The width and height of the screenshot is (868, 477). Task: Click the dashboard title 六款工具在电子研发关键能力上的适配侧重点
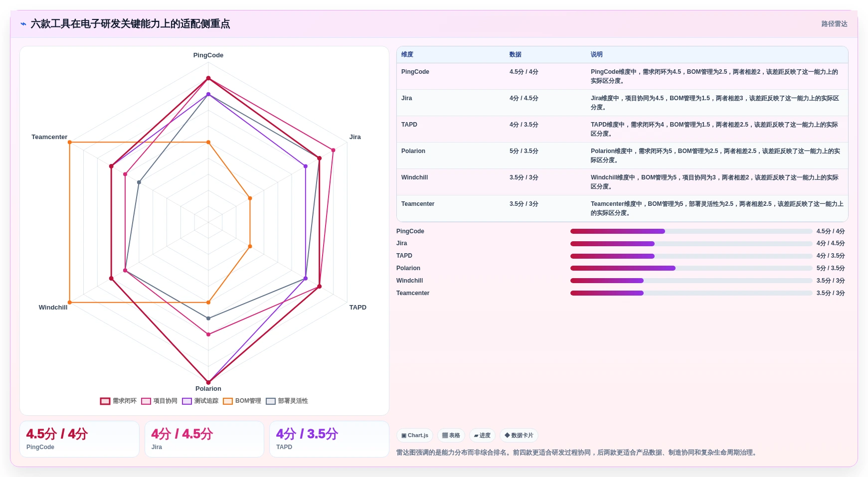point(130,24)
